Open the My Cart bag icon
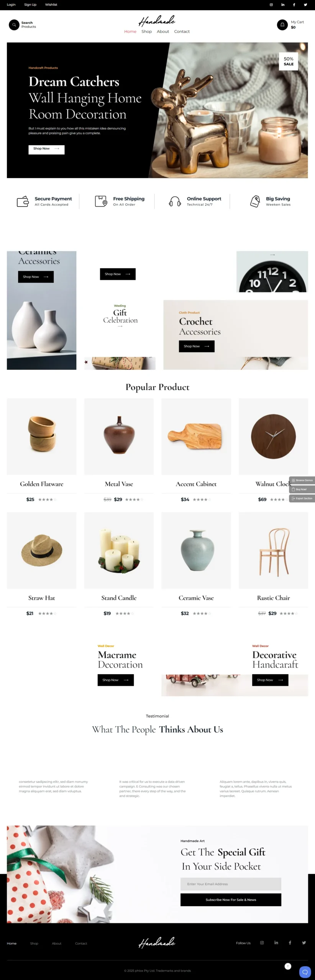The width and height of the screenshot is (315, 980). coord(282,25)
